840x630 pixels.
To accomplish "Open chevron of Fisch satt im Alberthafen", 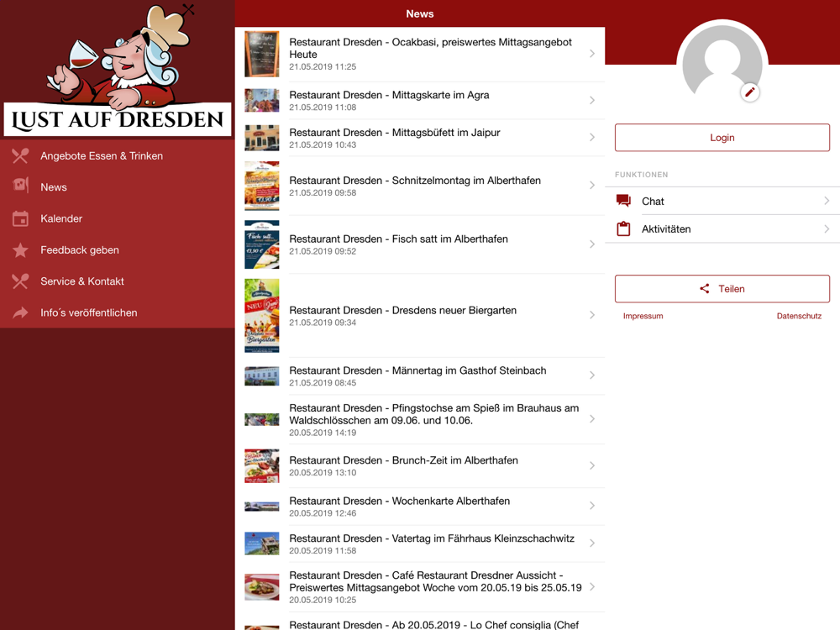I will click(592, 244).
